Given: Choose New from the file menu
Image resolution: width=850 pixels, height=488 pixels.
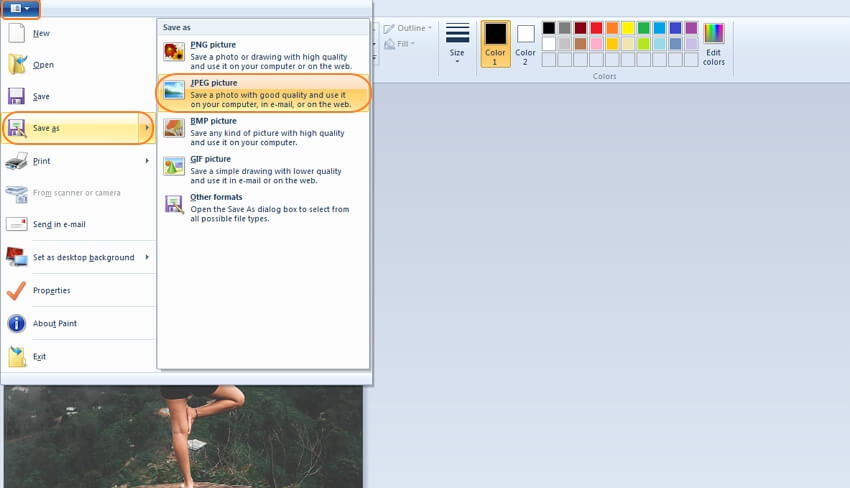Looking at the screenshot, I should (79, 33).
